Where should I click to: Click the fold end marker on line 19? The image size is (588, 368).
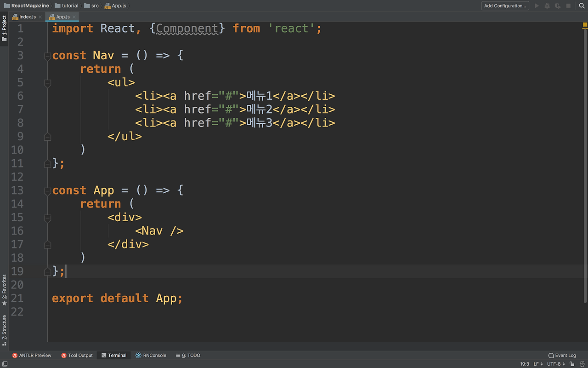tap(47, 272)
